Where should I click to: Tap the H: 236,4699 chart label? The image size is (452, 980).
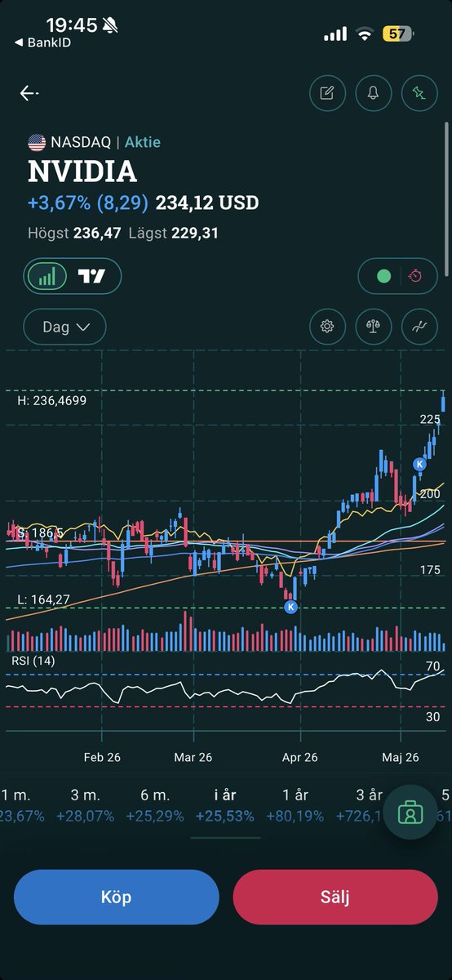pyautogui.click(x=51, y=401)
